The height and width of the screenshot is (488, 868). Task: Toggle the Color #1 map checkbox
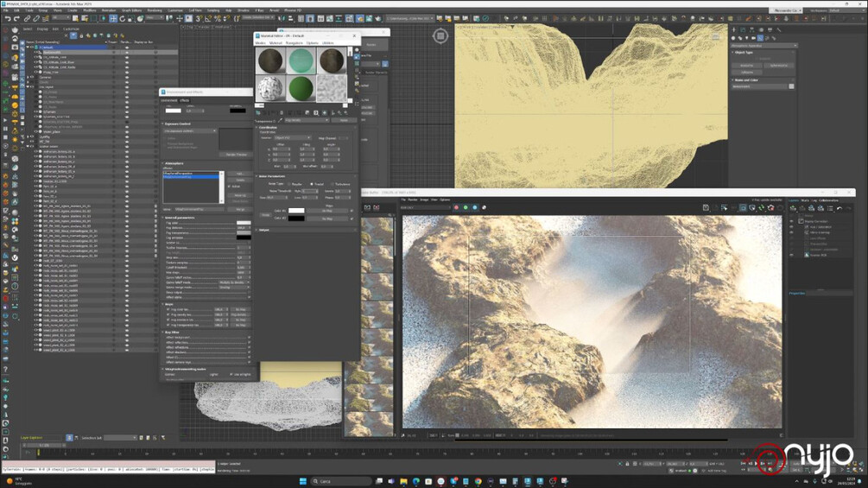(x=352, y=211)
